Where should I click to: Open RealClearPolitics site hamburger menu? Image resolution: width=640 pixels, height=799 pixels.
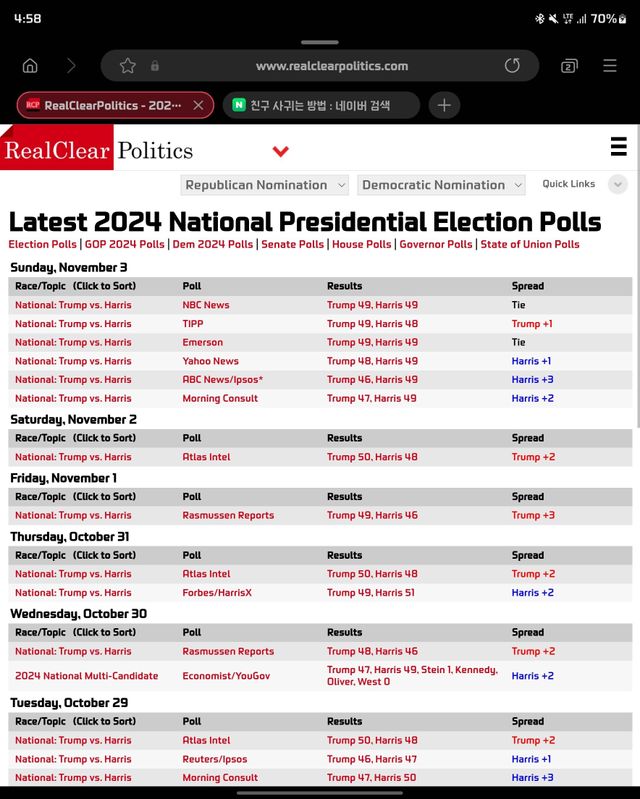[618, 148]
